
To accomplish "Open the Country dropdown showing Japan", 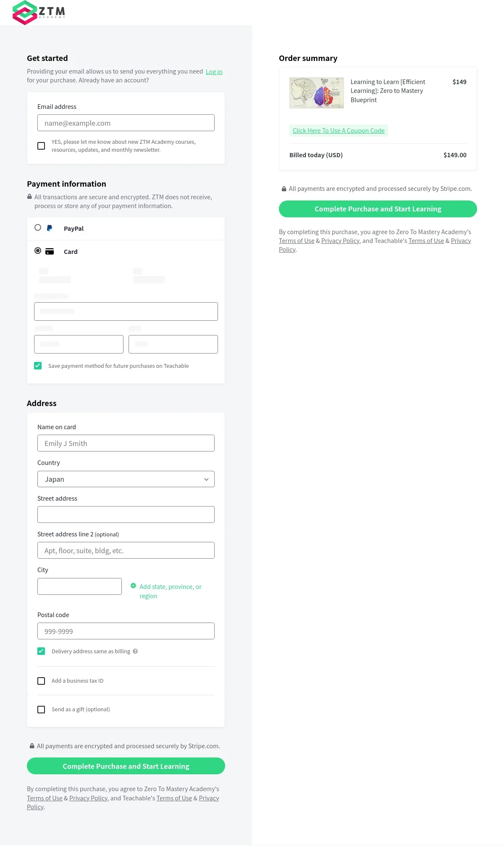I will pyautogui.click(x=126, y=479).
